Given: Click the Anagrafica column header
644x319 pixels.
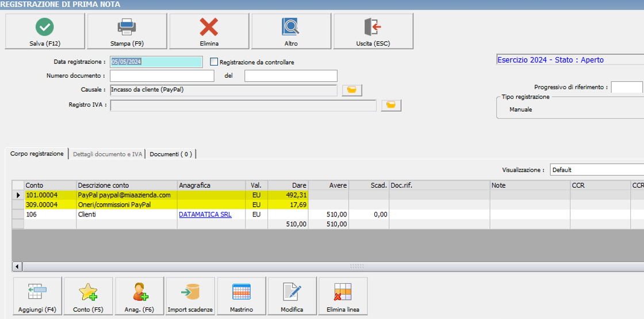Looking at the screenshot, I should click(x=211, y=185).
